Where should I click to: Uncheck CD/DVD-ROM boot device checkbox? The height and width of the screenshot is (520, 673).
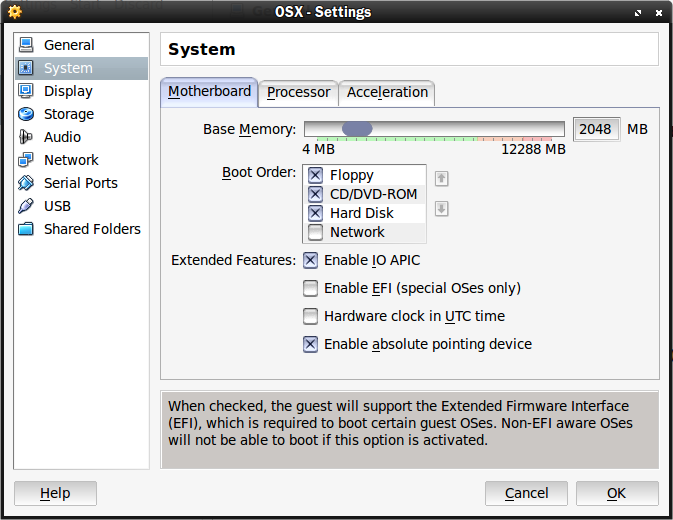(315, 194)
